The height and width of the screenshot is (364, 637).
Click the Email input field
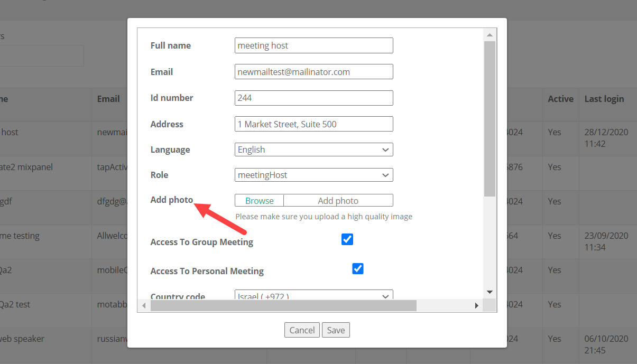pos(313,72)
